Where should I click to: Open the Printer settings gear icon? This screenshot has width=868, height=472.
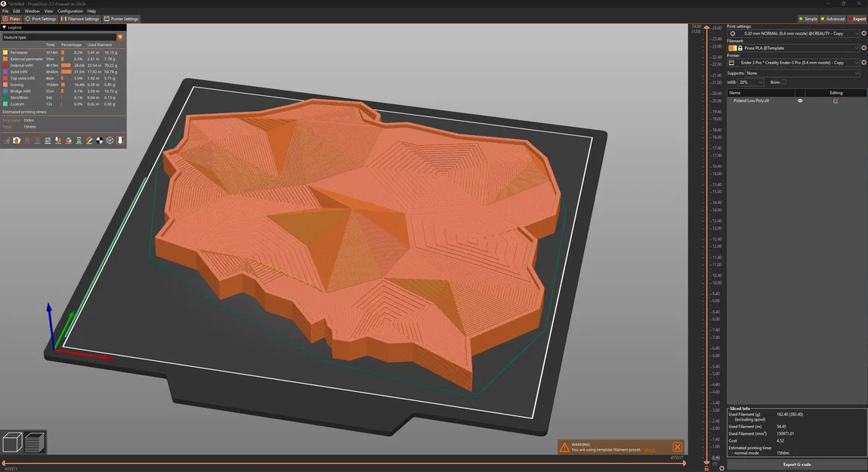click(863, 62)
